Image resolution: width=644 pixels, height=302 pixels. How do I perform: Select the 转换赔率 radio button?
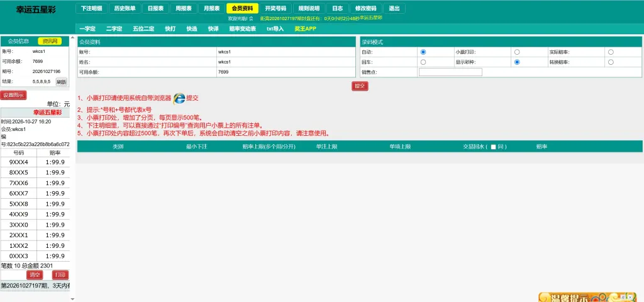[611, 62]
